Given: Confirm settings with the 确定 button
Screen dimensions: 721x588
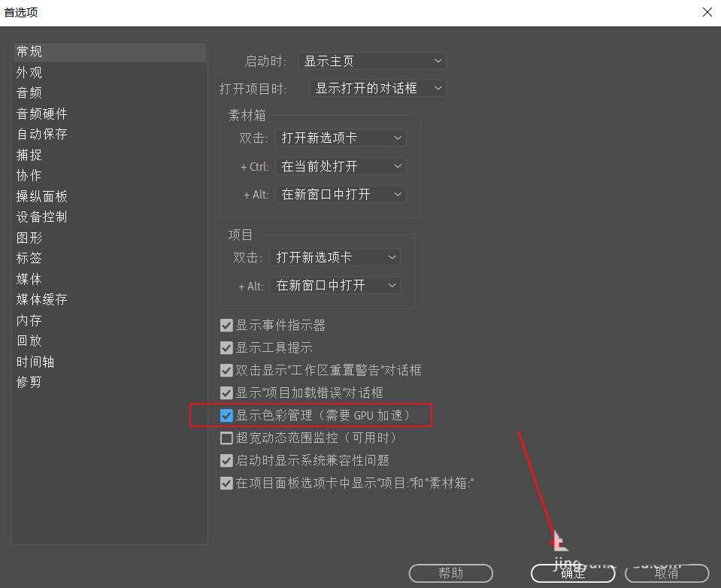Looking at the screenshot, I should pos(572,572).
